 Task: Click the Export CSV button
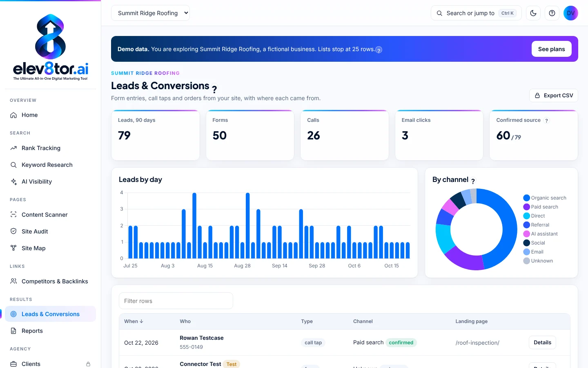tap(554, 95)
